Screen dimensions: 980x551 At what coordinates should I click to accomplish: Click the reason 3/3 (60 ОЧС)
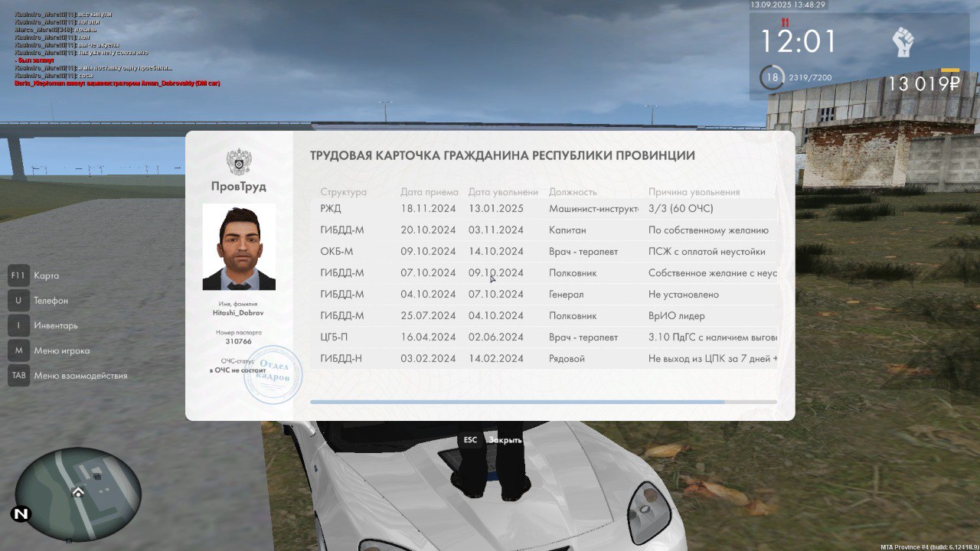tap(681, 208)
